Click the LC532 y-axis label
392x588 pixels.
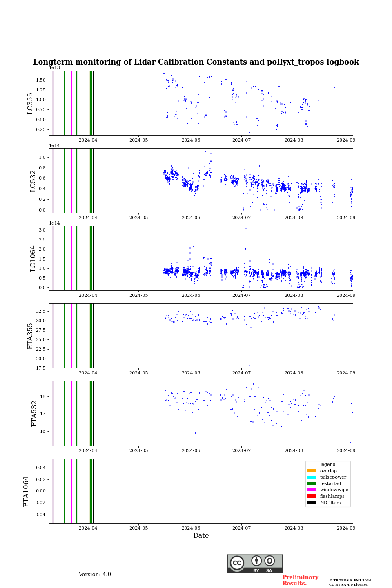[33, 181]
